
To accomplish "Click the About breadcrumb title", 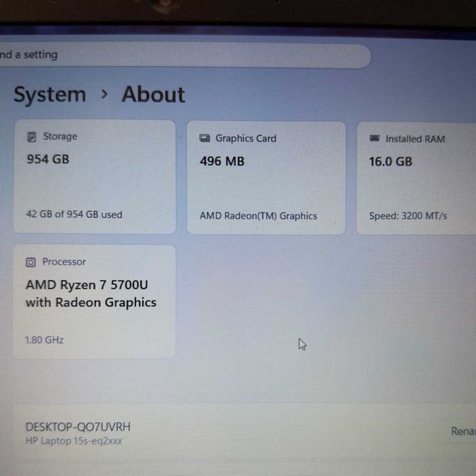I will (153, 95).
